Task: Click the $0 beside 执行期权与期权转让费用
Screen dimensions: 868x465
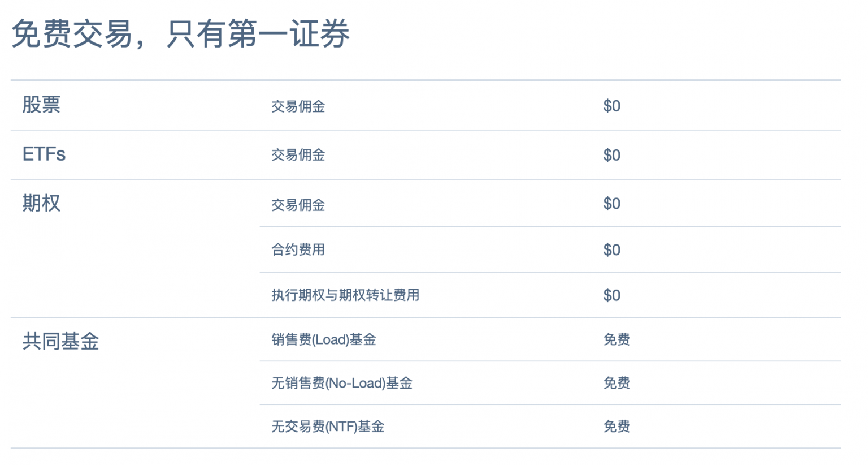Action: point(611,295)
